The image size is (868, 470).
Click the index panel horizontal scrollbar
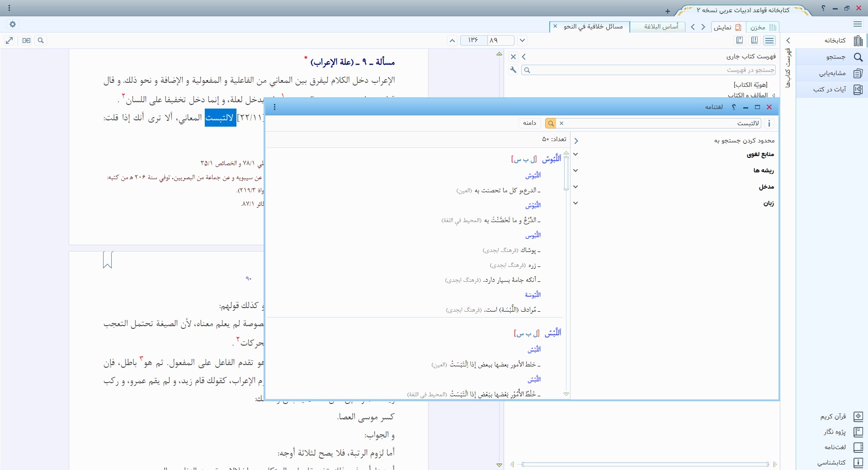click(x=645, y=464)
